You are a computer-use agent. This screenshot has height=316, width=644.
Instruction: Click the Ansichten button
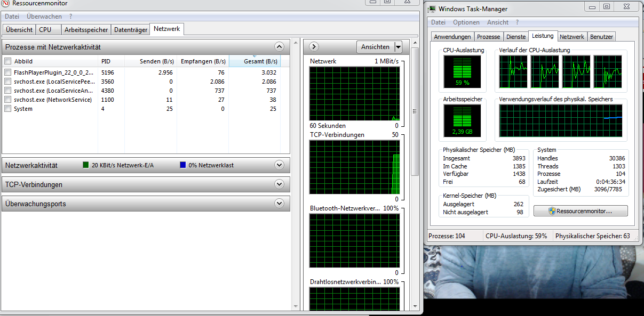tap(375, 47)
